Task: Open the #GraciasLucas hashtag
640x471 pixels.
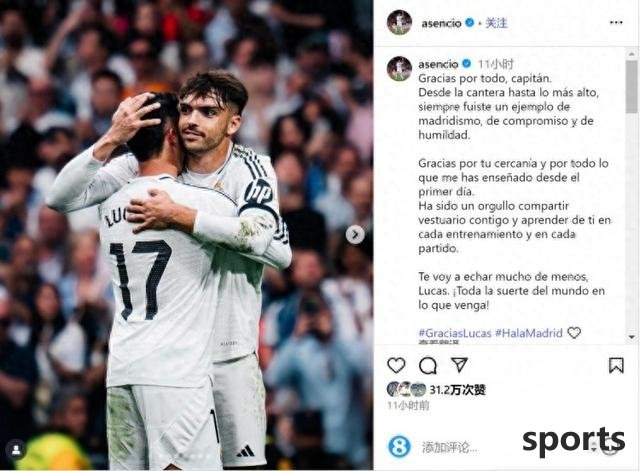Action: 455,333
